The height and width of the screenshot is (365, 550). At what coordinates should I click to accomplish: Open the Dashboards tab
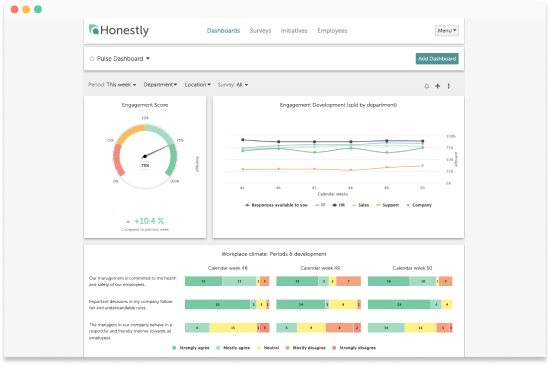pyautogui.click(x=223, y=31)
